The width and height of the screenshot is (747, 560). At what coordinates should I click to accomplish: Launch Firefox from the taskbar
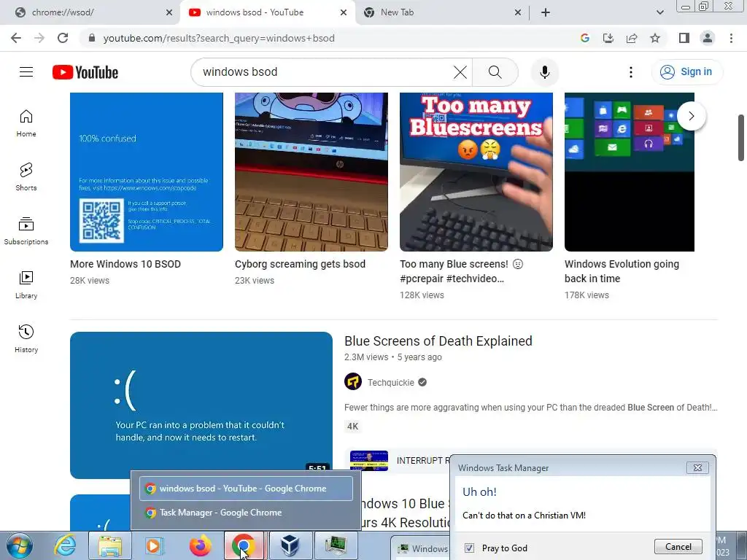[x=200, y=545]
